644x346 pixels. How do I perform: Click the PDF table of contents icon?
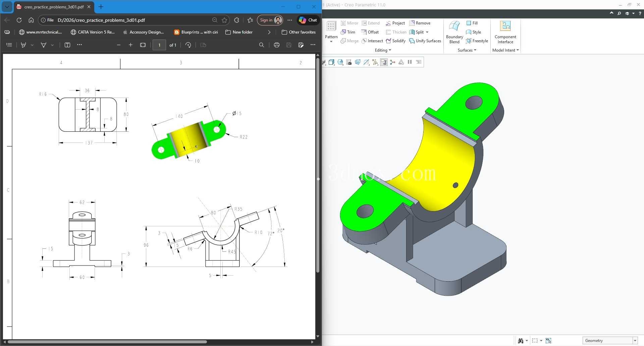click(x=9, y=45)
